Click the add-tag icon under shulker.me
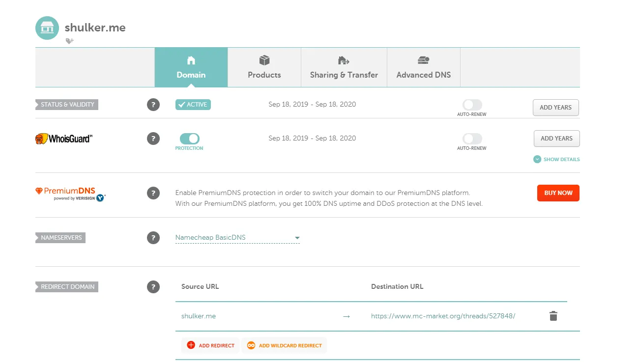Viewport: 637px width, 364px height. pyautogui.click(x=69, y=41)
